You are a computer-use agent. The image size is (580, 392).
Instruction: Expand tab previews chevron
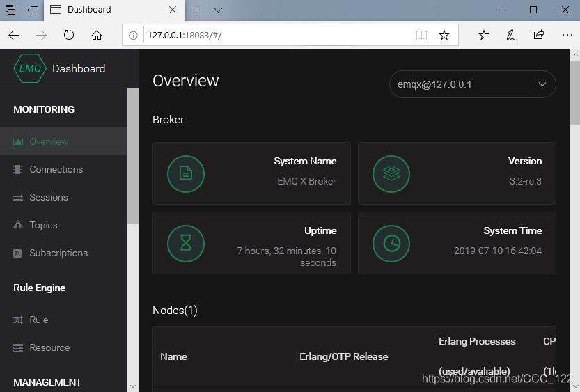[218, 10]
